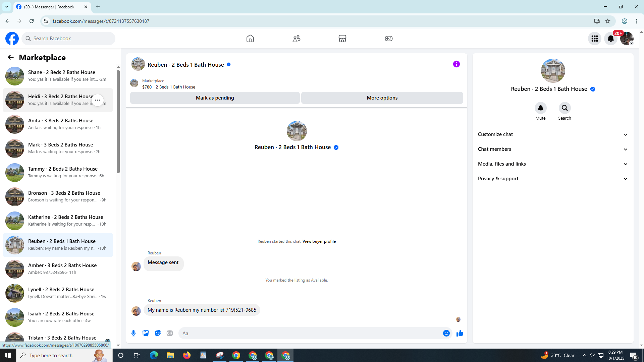
Task: Search in conversation magnifier icon
Action: coord(565,108)
